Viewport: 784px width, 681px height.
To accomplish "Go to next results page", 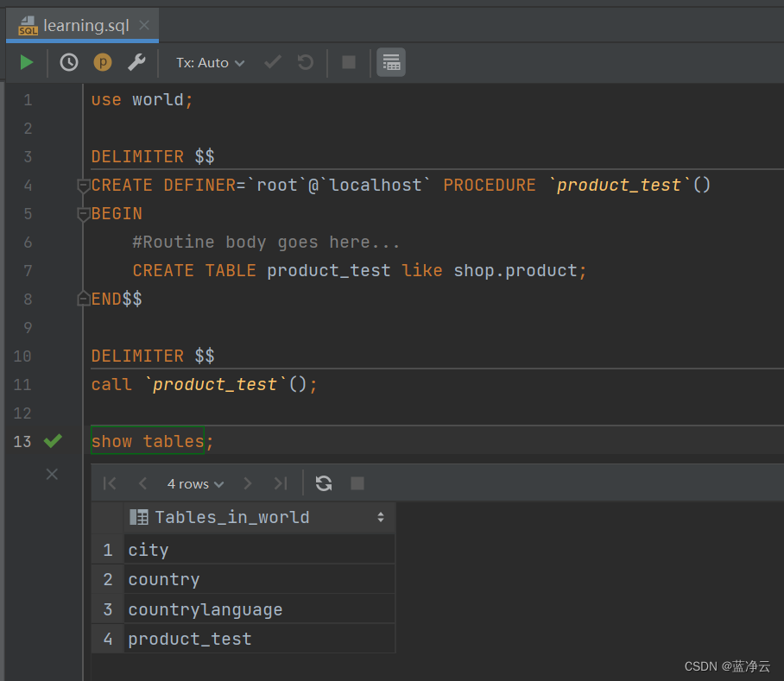I will click(248, 483).
